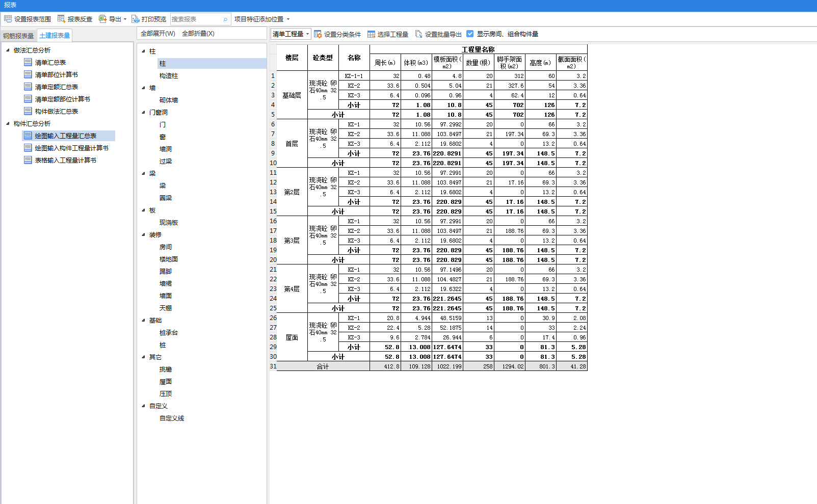Viewport: 817px width, 504px height.
Task: Click the 设置批量导出 icon
Action: pos(419,34)
